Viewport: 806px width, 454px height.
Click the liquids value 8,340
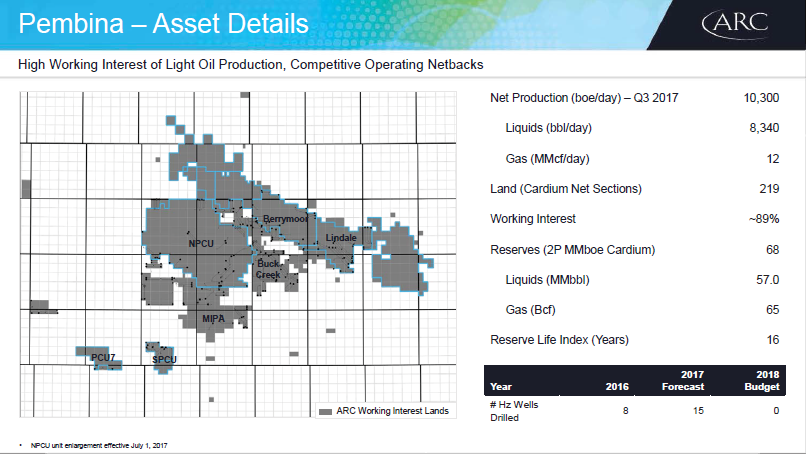pos(764,128)
